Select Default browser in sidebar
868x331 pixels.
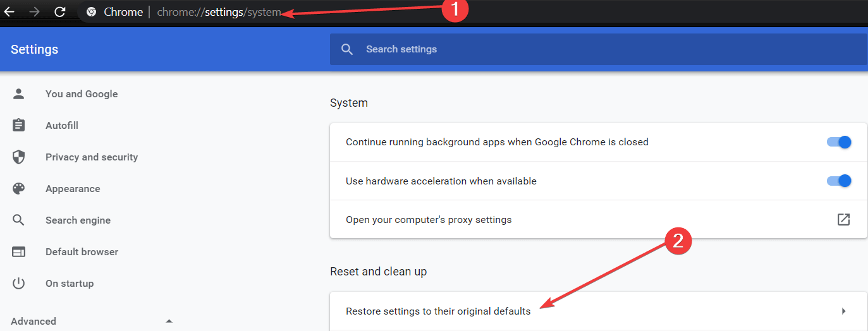click(x=82, y=252)
